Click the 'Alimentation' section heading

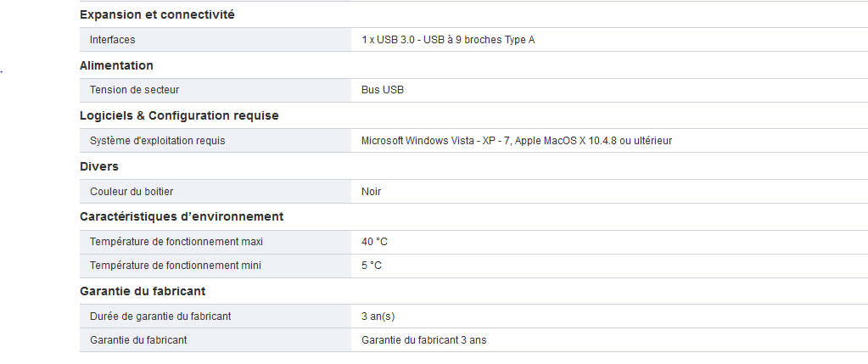[116, 65]
